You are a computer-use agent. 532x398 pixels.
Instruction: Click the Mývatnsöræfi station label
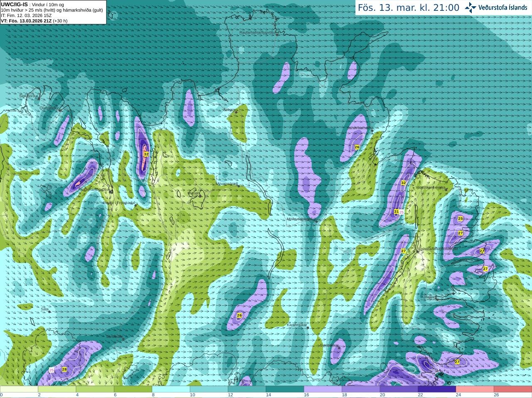pos(227,183)
